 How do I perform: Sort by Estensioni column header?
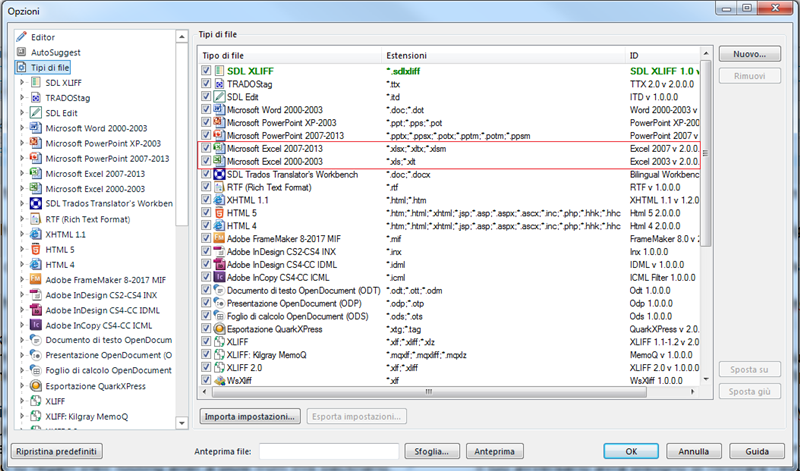(504, 55)
